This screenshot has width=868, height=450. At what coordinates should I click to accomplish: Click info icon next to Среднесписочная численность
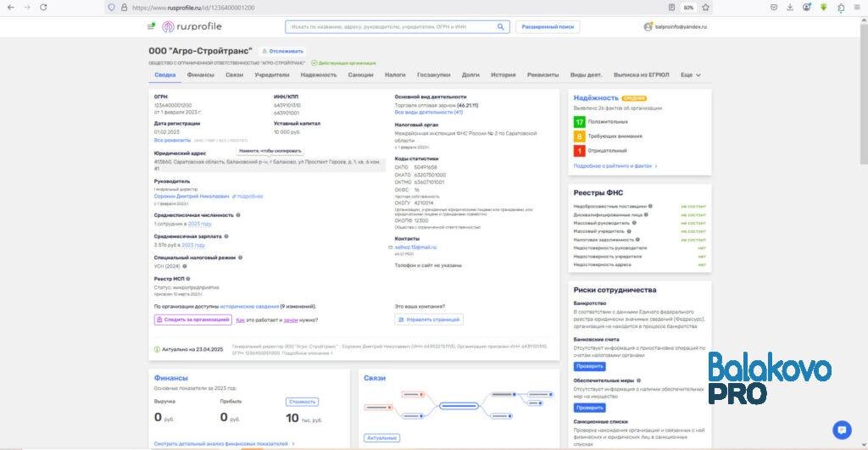(x=238, y=215)
